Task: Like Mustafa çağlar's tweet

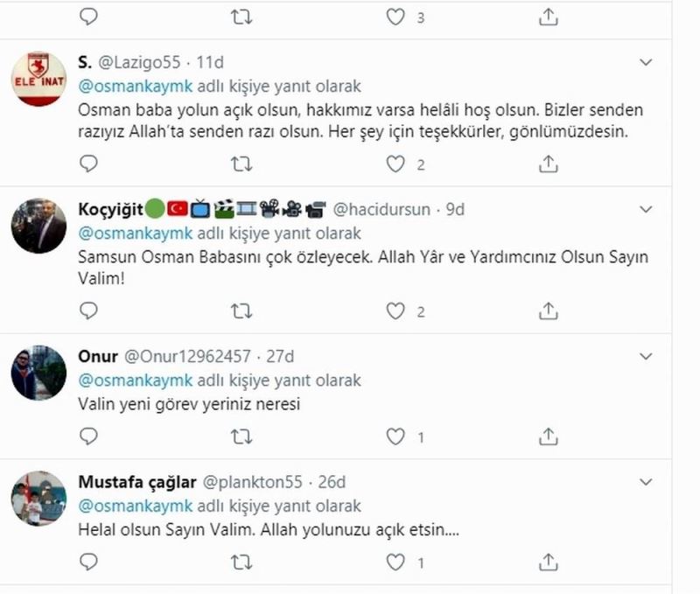Action: pos(396,561)
